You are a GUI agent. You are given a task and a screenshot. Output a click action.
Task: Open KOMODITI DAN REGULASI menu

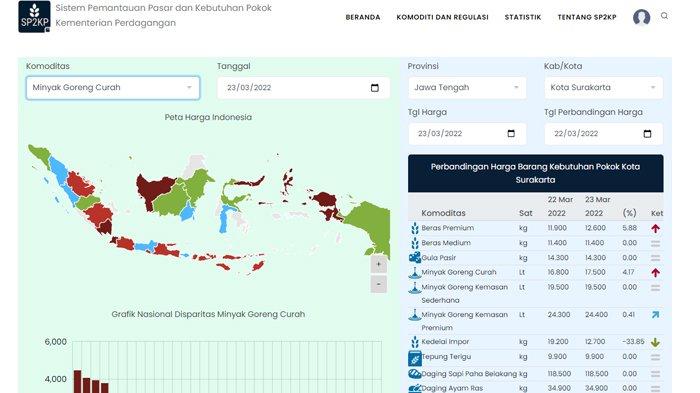point(442,17)
